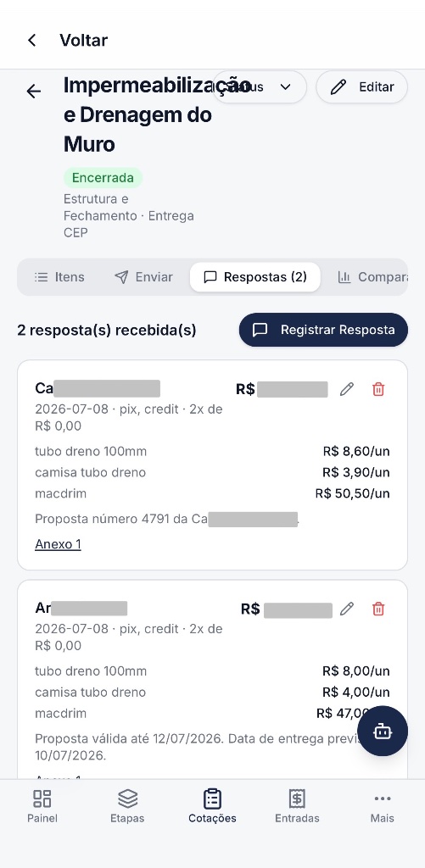The height and width of the screenshot is (868, 425).
Task: Click the Registrar Resposta button
Action: pyautogui.click(x=323, y=330)
